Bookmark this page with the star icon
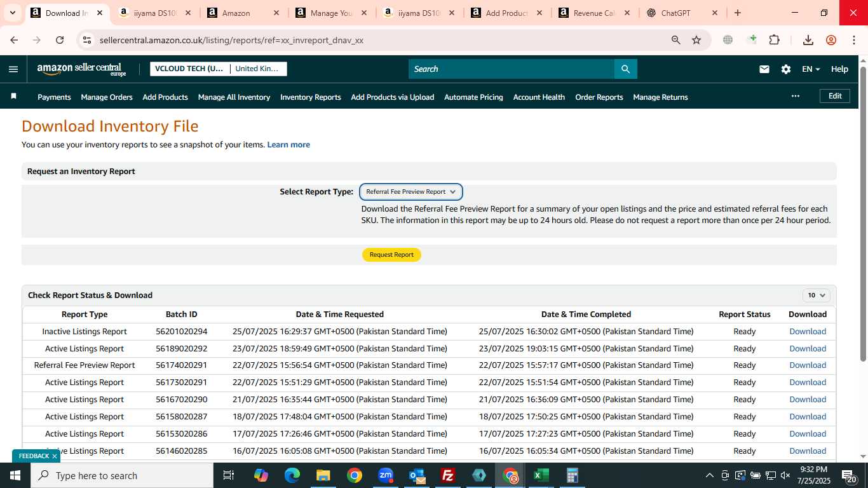868x488 pixels. coord(696,40)
